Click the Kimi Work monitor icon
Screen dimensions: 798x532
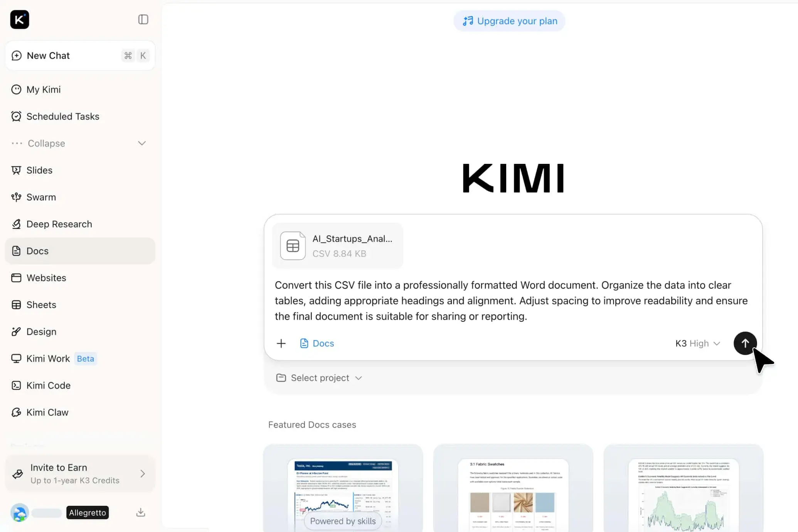click(16, 359)
